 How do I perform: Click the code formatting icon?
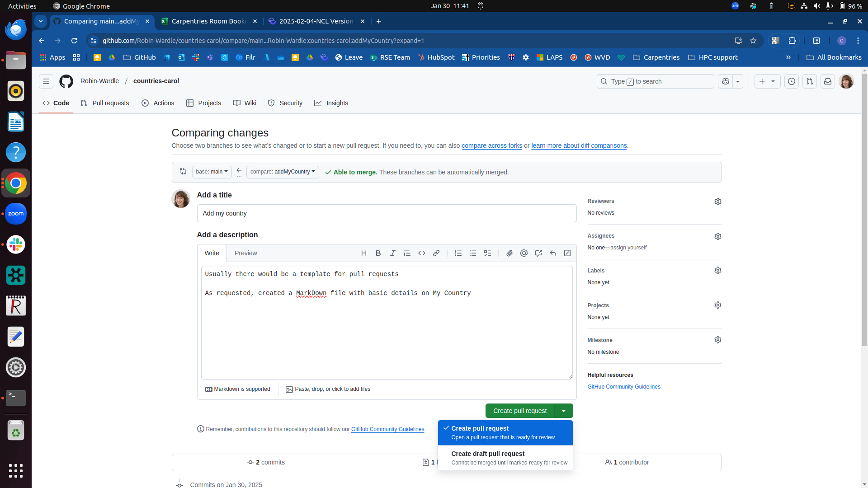coord(422,253)
